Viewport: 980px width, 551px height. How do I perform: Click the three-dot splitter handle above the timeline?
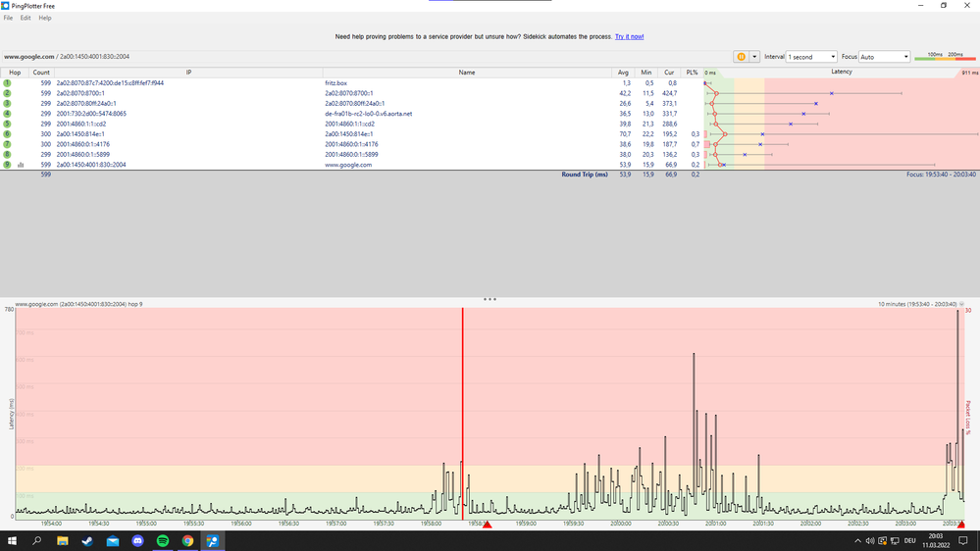[490, 299]
